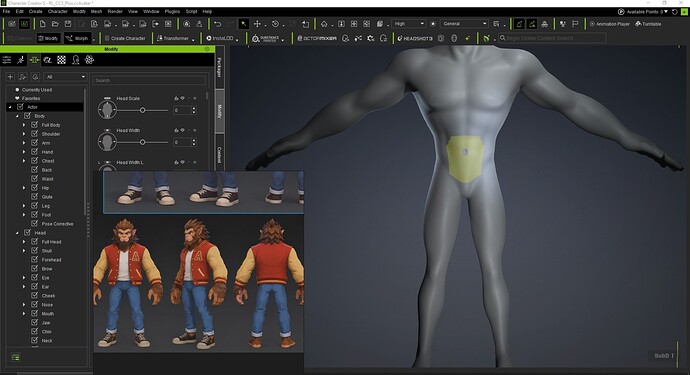
Task: Expand the Eye tree node
Action: coord(24,278)
